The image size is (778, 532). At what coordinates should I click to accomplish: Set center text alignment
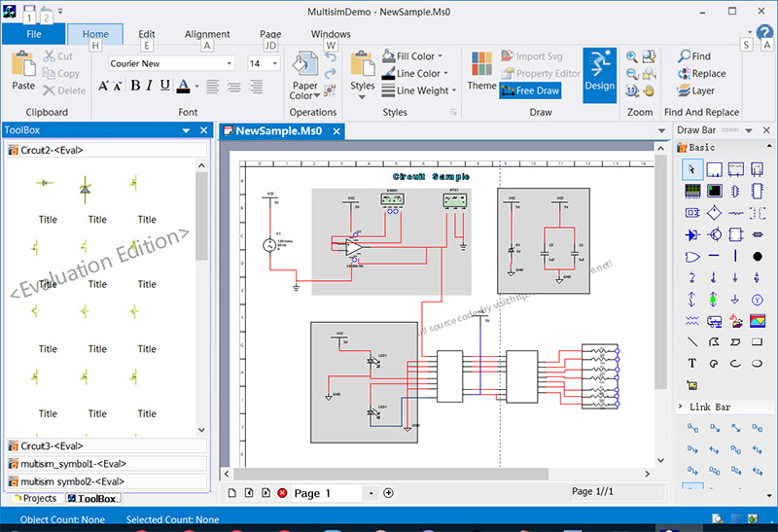coord(233,87)
